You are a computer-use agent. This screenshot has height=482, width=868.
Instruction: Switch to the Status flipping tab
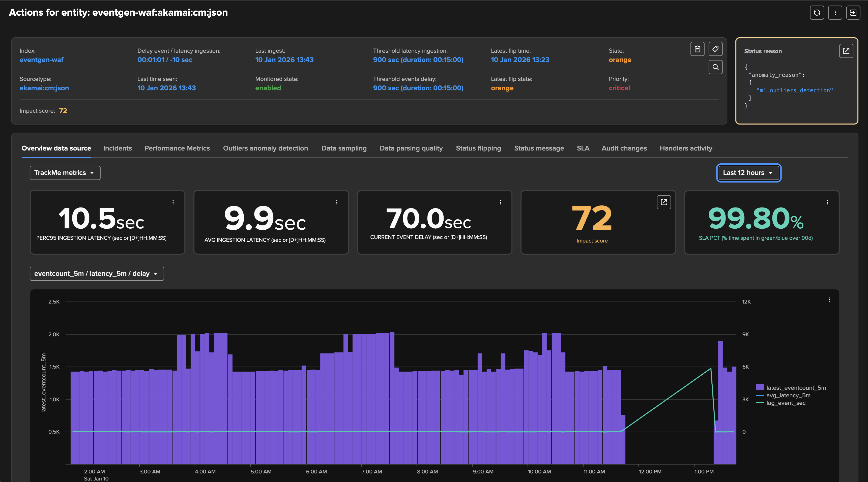point(478,148)
